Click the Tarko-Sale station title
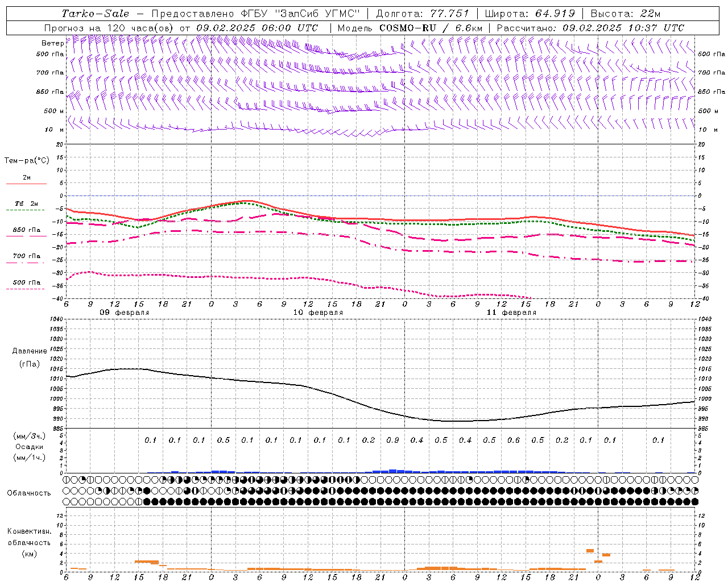The height and width of the screenshot is (582, 728). click(x=95, y=14)
